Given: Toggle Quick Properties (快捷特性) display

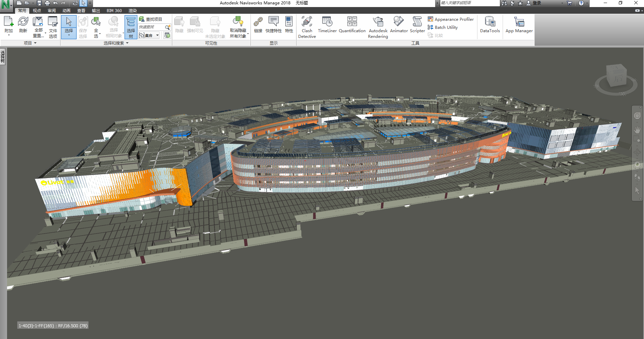Looking at the screenshot, I should click(x=274, y=24).
